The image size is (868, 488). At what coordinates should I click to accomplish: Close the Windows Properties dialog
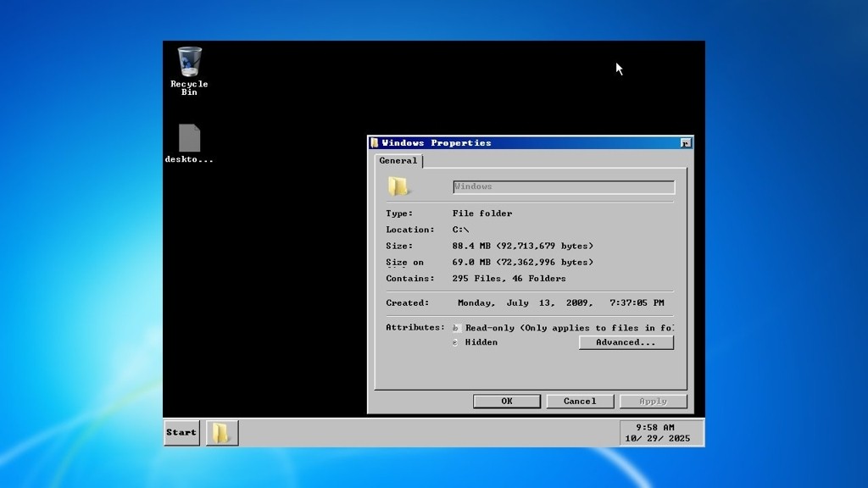point(685,143)
